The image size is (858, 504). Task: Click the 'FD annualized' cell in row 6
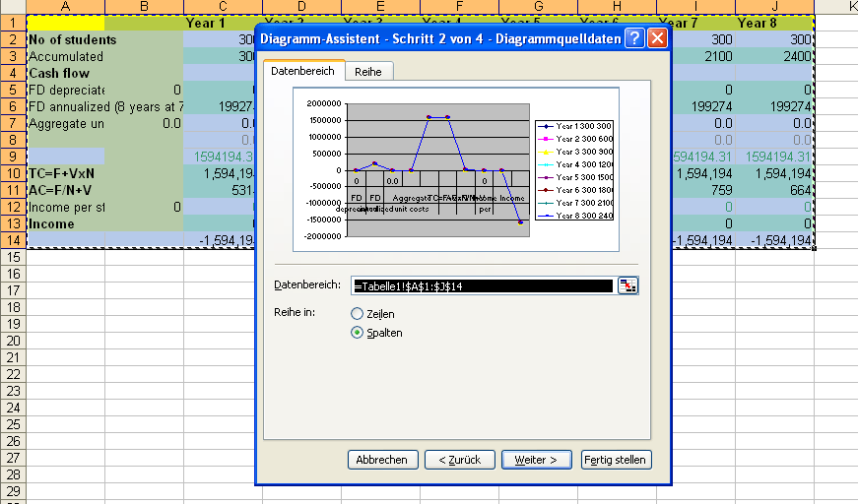point(66,106)
